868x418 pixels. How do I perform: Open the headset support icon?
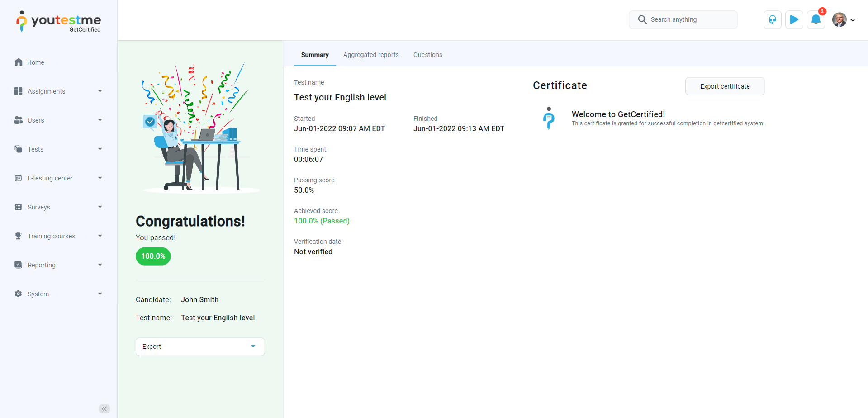tap(772, 19)
